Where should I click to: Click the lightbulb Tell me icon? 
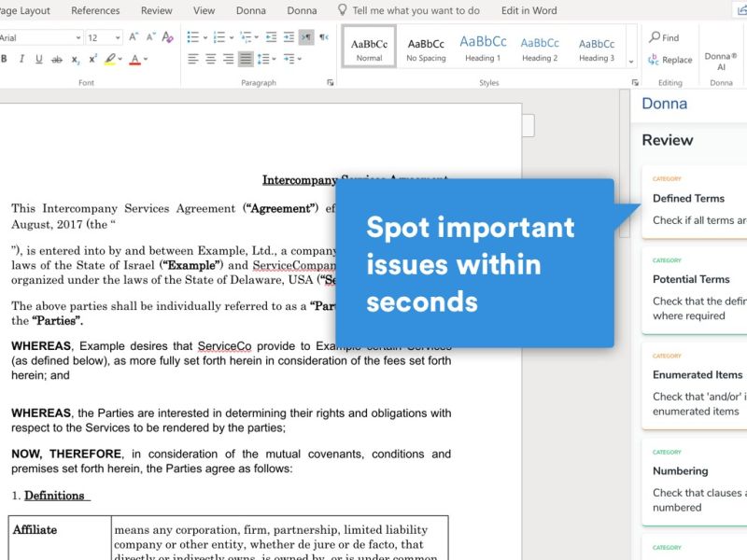coord(342,10)
